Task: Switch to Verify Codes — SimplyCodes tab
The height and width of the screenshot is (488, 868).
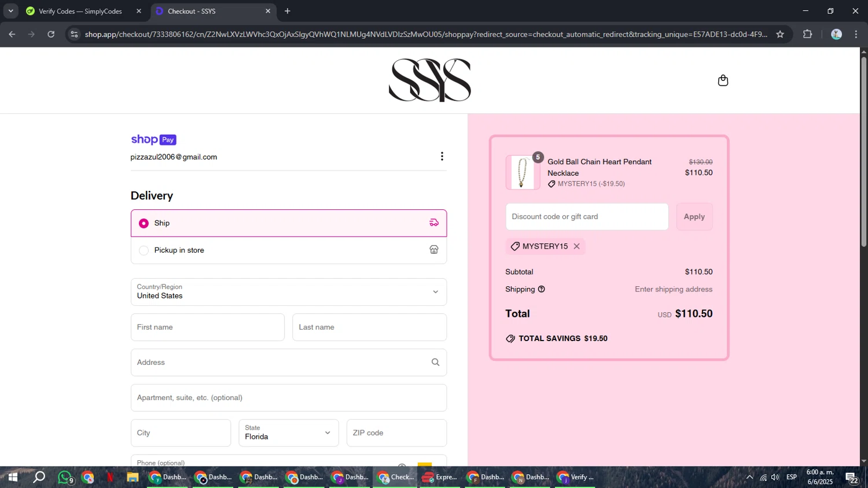Action: 80,11
